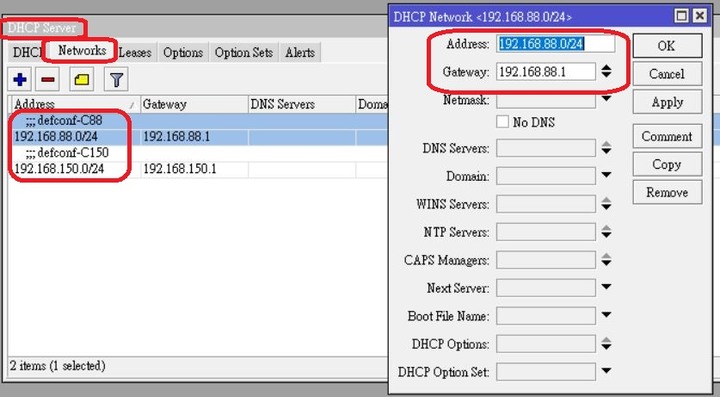Confirm the dialog with OK button

[x=667, y=45]
